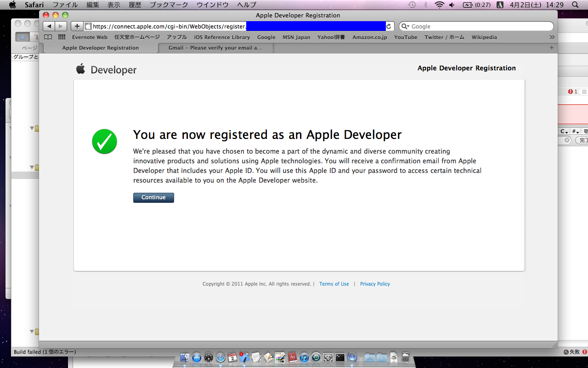This screenshot has width=588, height=368.
Task: Open the Twitter / ホーム bookmark
Action: tap(444, 37)
